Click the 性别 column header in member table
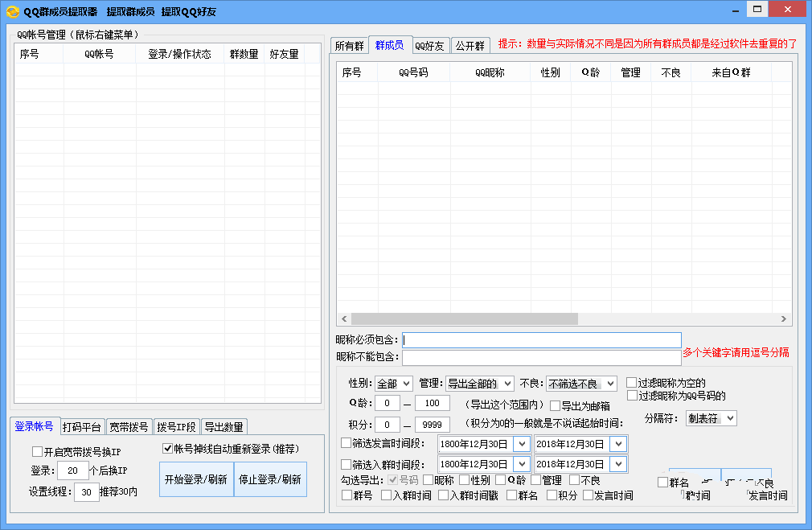The image size is (812, 530). pos(551,72)
